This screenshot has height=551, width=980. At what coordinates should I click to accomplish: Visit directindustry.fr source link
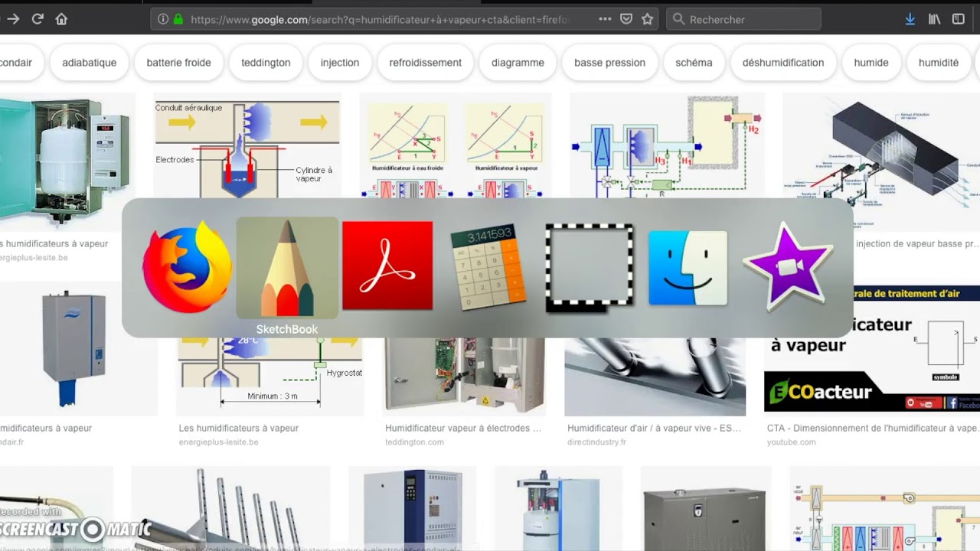596,442
